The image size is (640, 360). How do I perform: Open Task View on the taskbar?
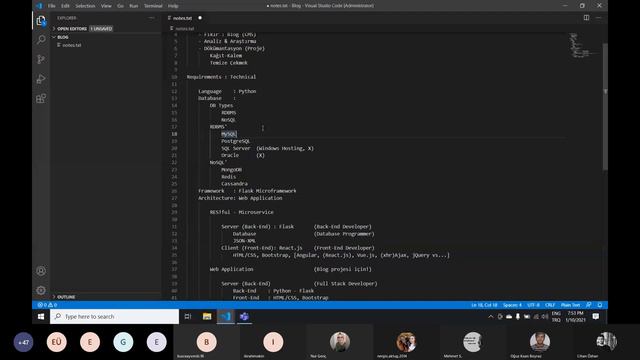coord(188,316)
